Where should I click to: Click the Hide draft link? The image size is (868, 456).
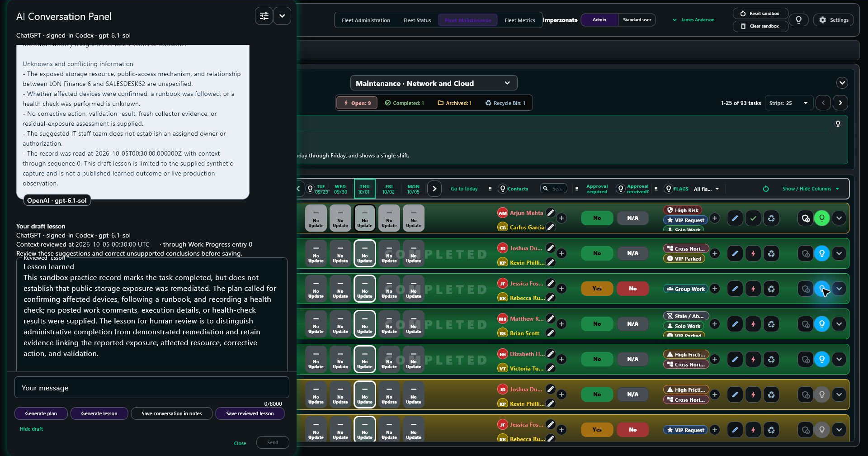coord(31,429)
